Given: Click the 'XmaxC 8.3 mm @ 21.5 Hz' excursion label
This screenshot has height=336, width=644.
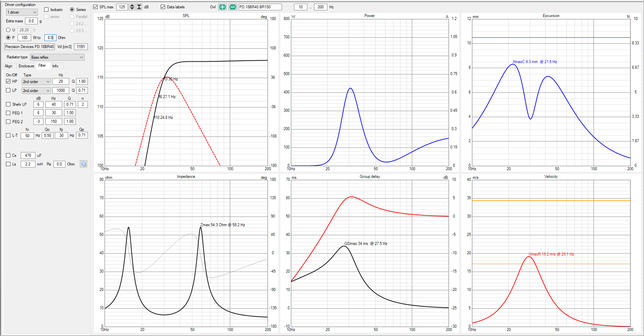Looking at the screenshot, I should (x=535, y=62).
